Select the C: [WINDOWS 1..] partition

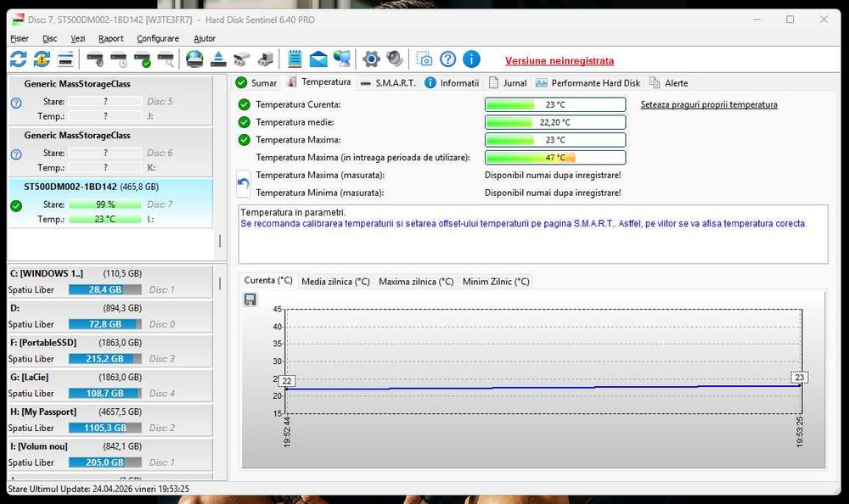110,282
